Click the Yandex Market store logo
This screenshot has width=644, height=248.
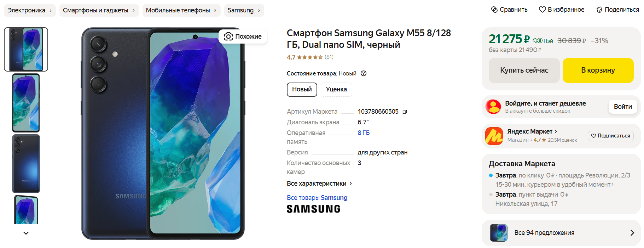pos(494,136)
